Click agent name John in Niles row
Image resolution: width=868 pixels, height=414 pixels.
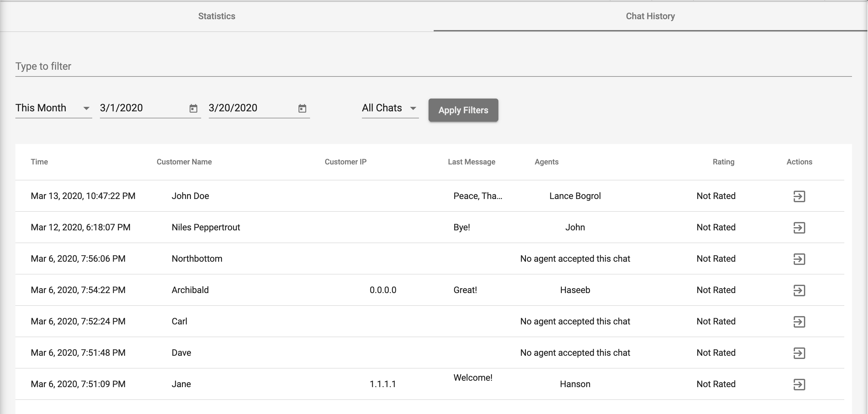click(575, 227)
